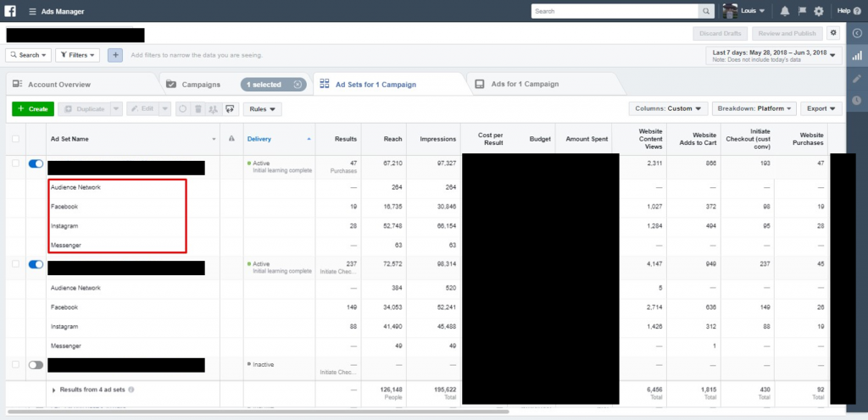Click the trash delete icon
Viewport: 868px width, 420px height.
coord(198,109)
